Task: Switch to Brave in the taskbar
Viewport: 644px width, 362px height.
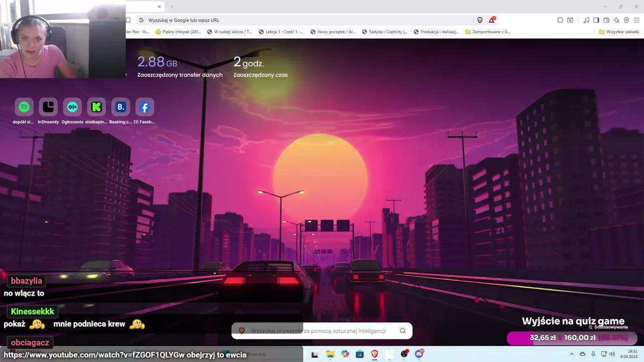Action: point(374,354)
